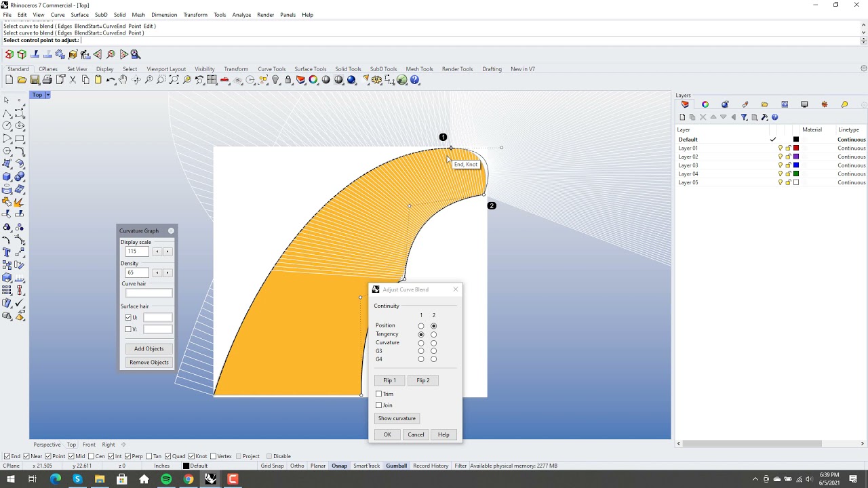Click the Filter funnel icon in Layers panel
Screen dimensions: 868x488
(x=744, y=117)
